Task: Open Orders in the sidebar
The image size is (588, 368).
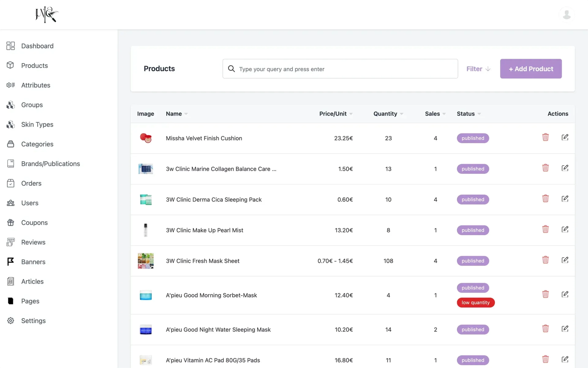Action: 31,183
